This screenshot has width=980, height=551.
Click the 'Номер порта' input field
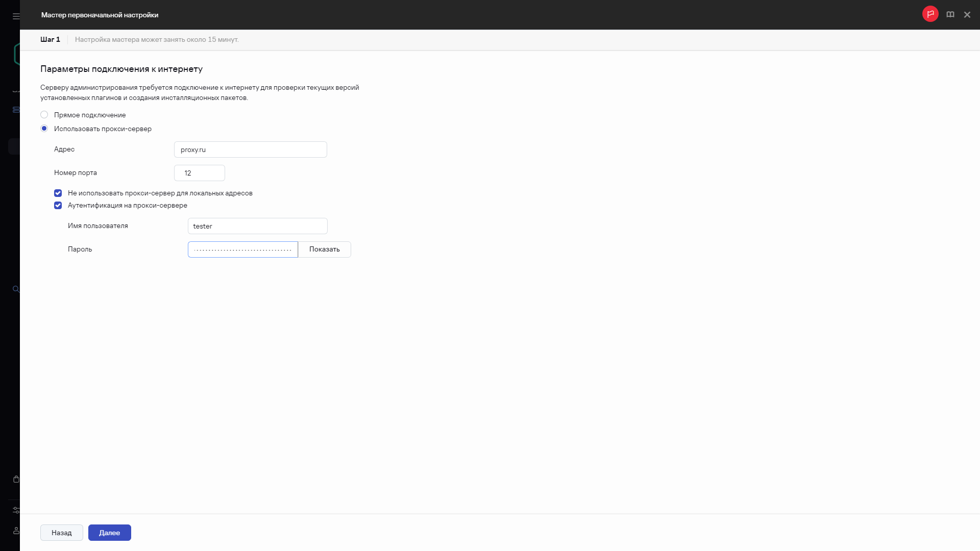point(199,173)
